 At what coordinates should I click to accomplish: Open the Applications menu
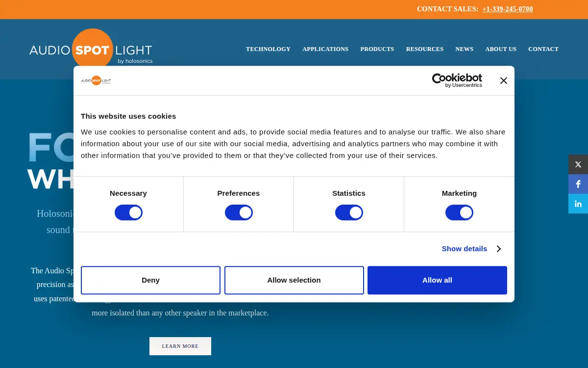click(x=325, y=49)
